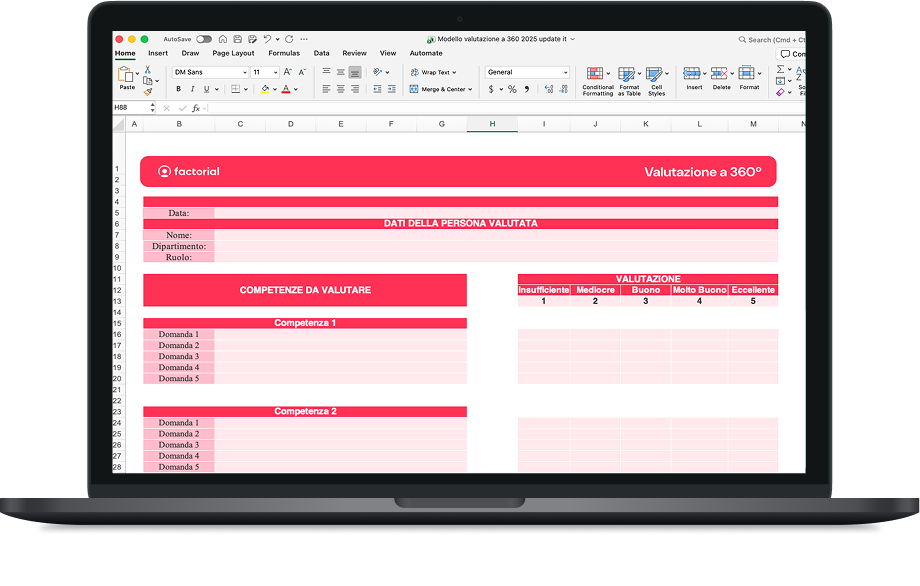This screenshot has width=920, height=586.
Task: Click the Increase Font Size icon
Action: pyautogui.click(x=288, y=72)
